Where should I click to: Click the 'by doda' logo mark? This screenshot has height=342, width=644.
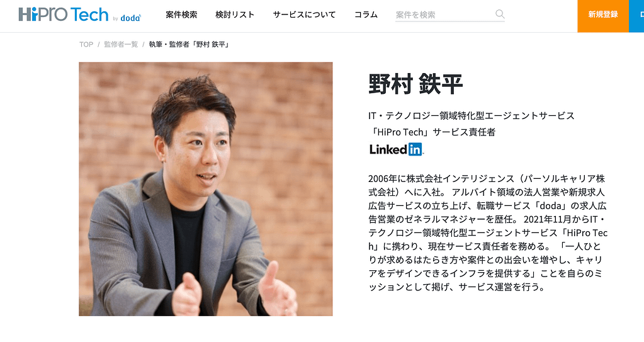pyautogui.click(x=127, y=18)
